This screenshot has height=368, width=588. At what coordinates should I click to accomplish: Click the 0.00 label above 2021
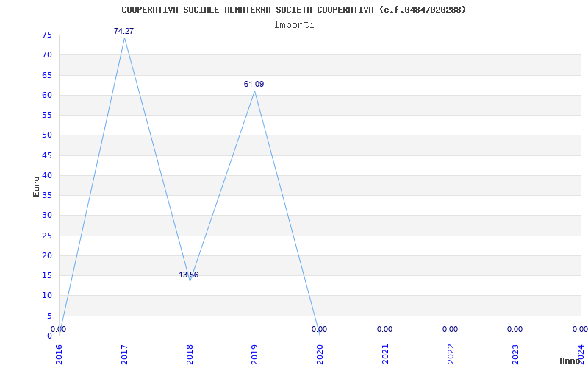point(384,329)
